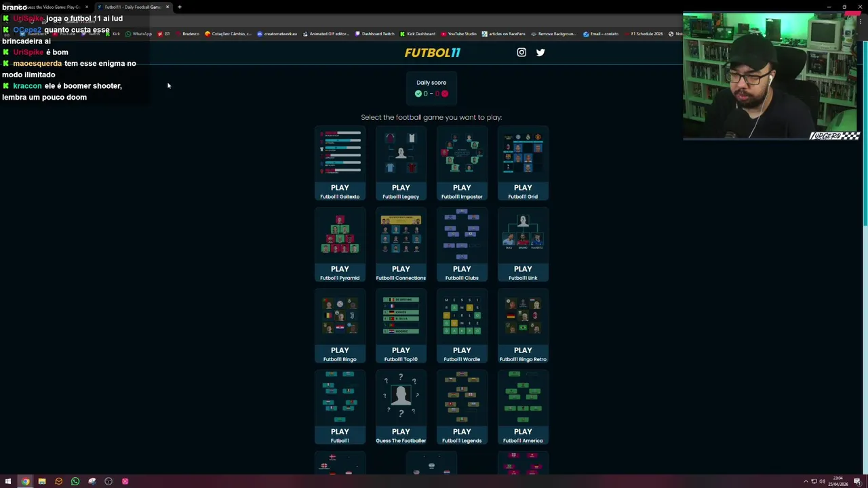Open the Bradesco bookmark

[x=187, y=34]
